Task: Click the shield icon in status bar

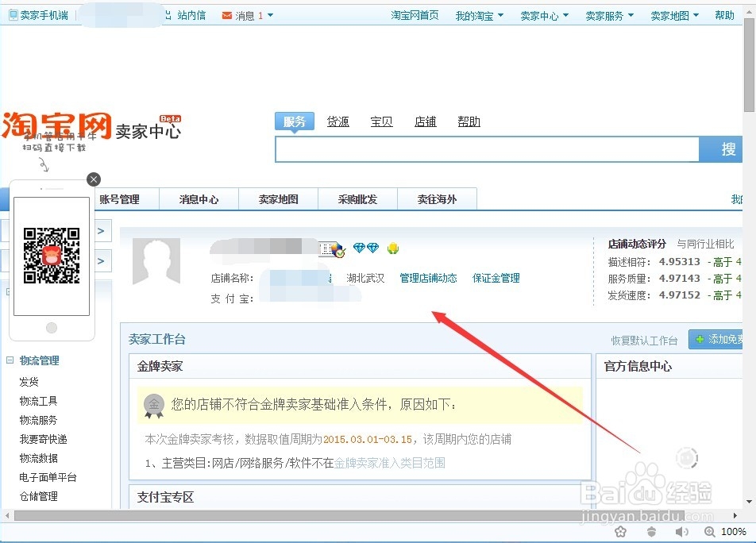Action: point(651,531)
